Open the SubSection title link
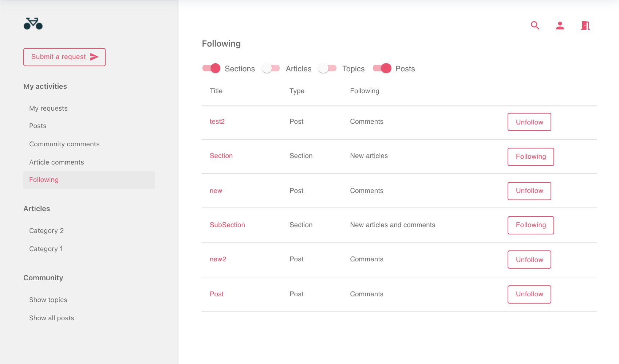 pos(227,225)
